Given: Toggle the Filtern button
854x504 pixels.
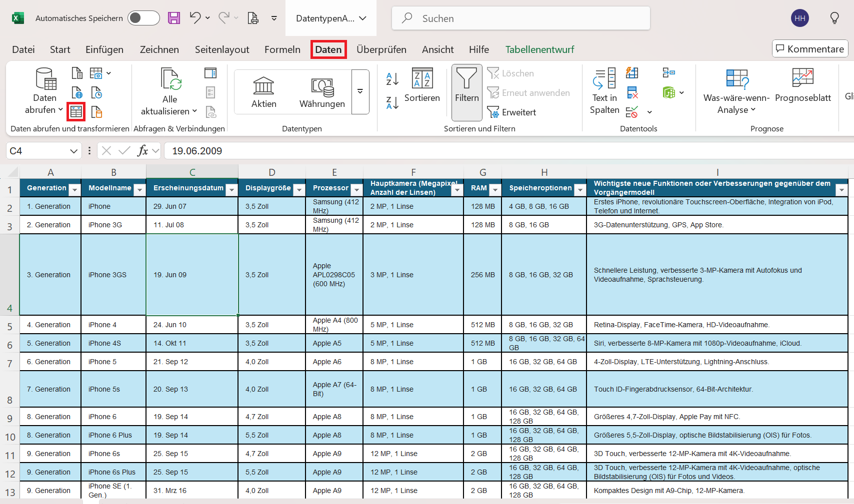Looking at the screenshot, I should [x=466, y=92].
